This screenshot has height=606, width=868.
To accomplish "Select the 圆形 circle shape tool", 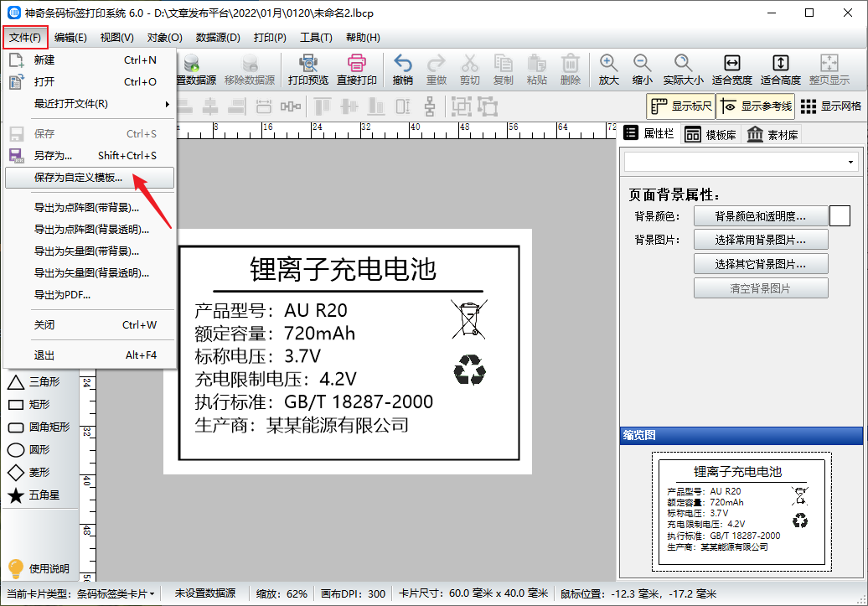I will click(28, 450).
